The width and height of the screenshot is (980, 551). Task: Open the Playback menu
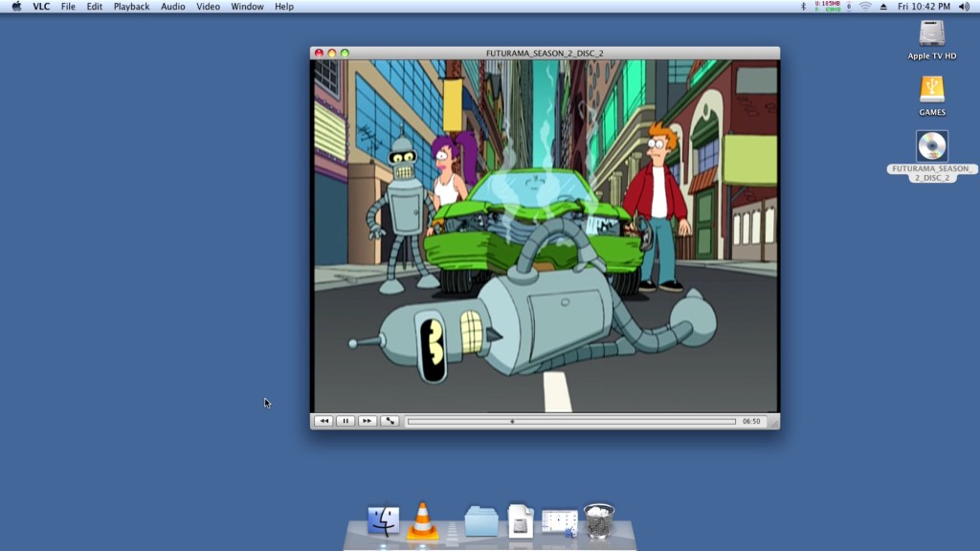[x=130, y=6]
